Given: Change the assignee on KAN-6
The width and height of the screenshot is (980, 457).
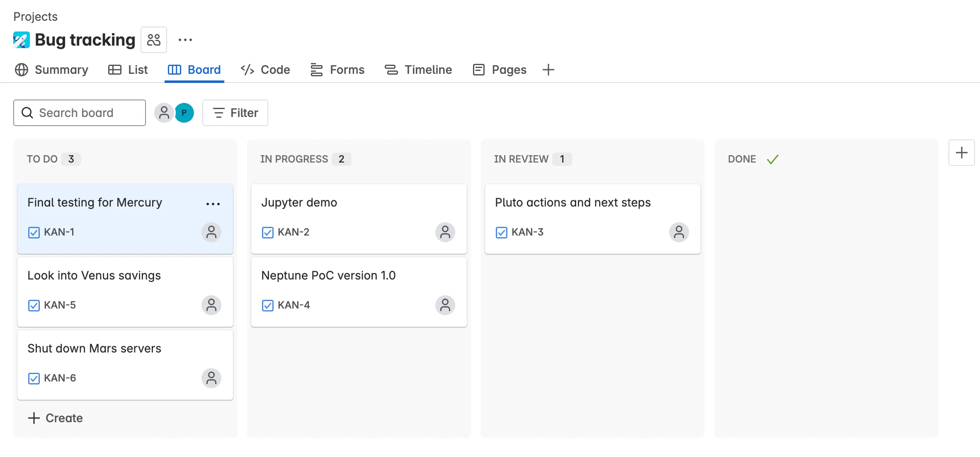Looking at the screenshot, I should click(211, 378).
